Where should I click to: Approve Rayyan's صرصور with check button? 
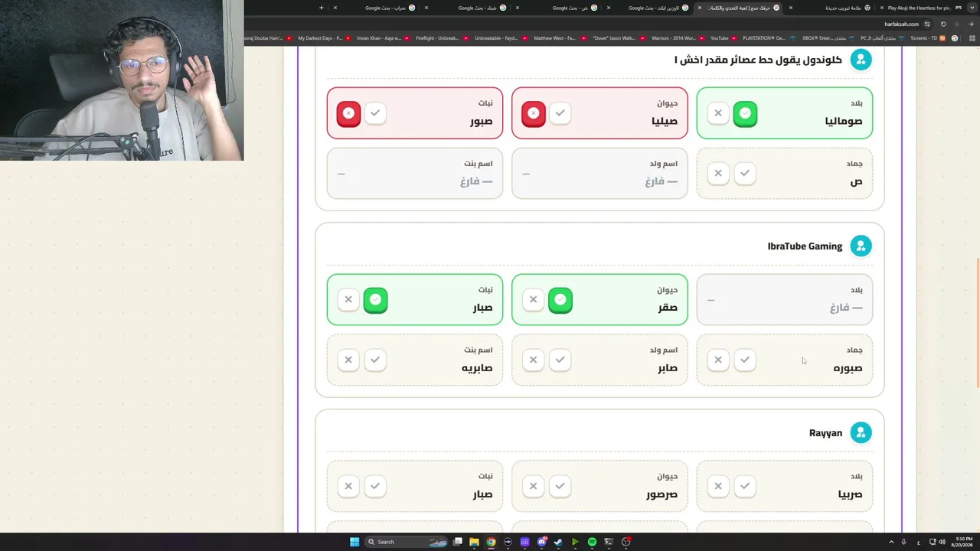point(560,486)
